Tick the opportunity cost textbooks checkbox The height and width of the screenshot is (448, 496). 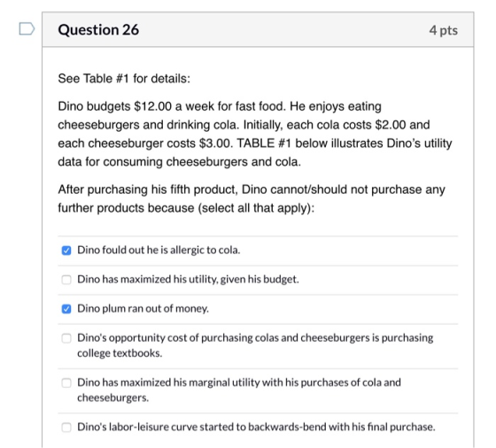(66, 338)
